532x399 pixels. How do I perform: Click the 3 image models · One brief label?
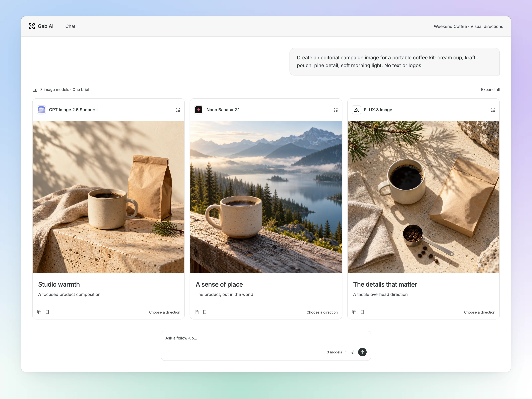coord(65,89)
